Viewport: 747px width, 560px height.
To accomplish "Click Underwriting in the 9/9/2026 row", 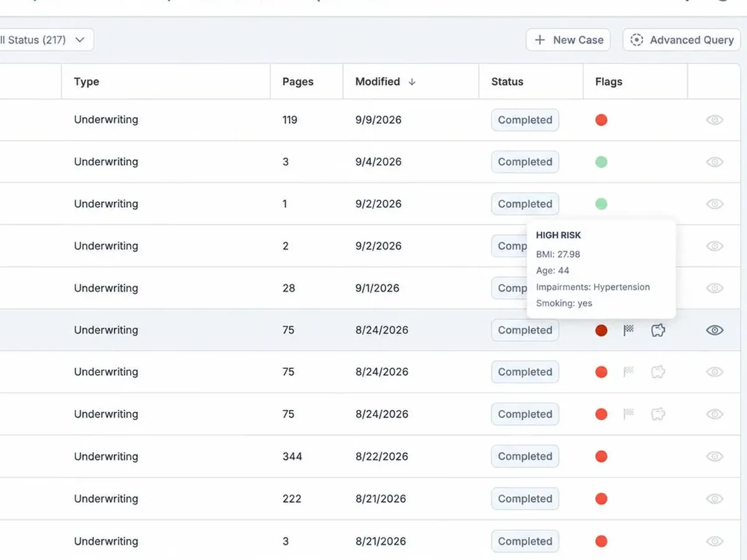I will coord(106,120).
